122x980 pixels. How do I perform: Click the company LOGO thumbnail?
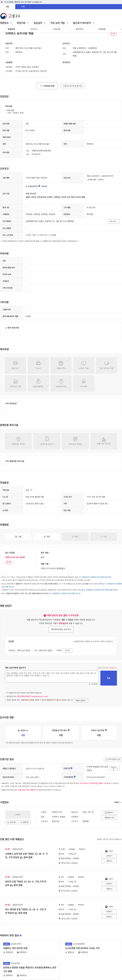(18, 815)
